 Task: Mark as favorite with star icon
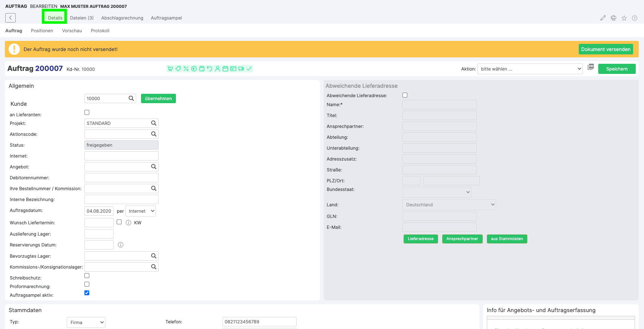tap(624, 18)
